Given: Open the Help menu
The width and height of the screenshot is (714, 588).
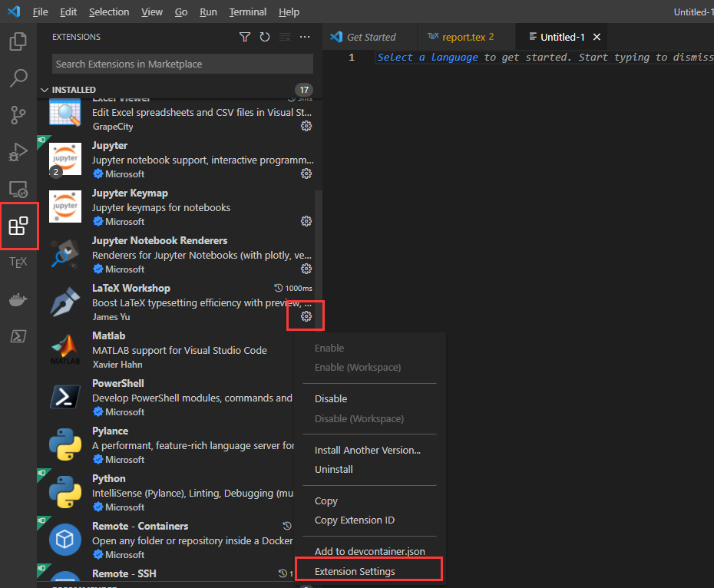Looking at the screenshot, I should tap(289, 12).
